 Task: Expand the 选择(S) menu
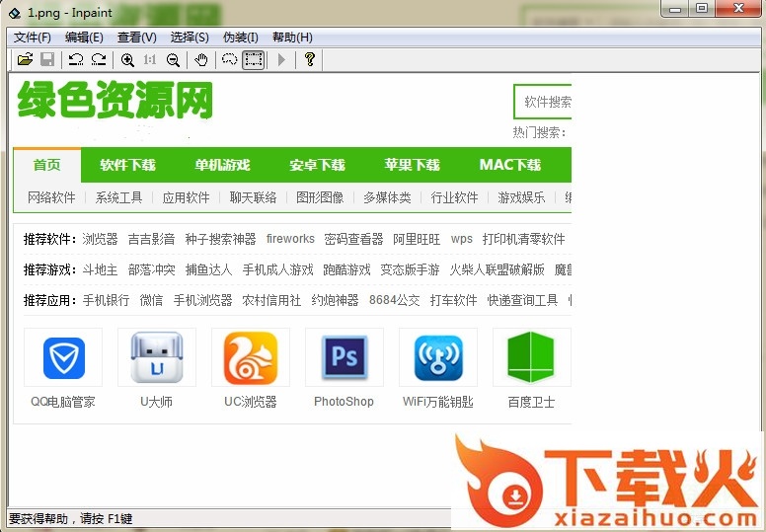click(190, 38)
